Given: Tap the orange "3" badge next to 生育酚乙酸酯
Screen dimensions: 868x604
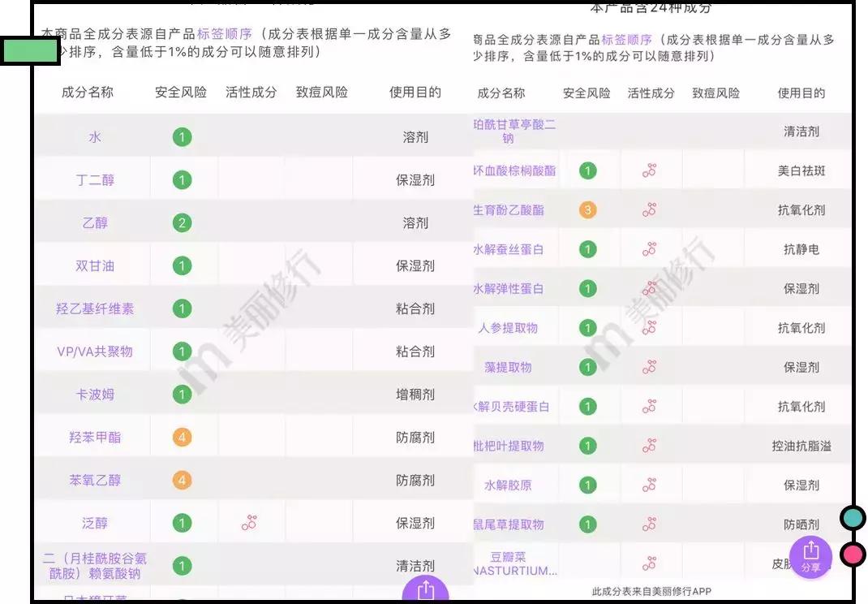Looking at the screenshot, I should [x=589, y=210].
